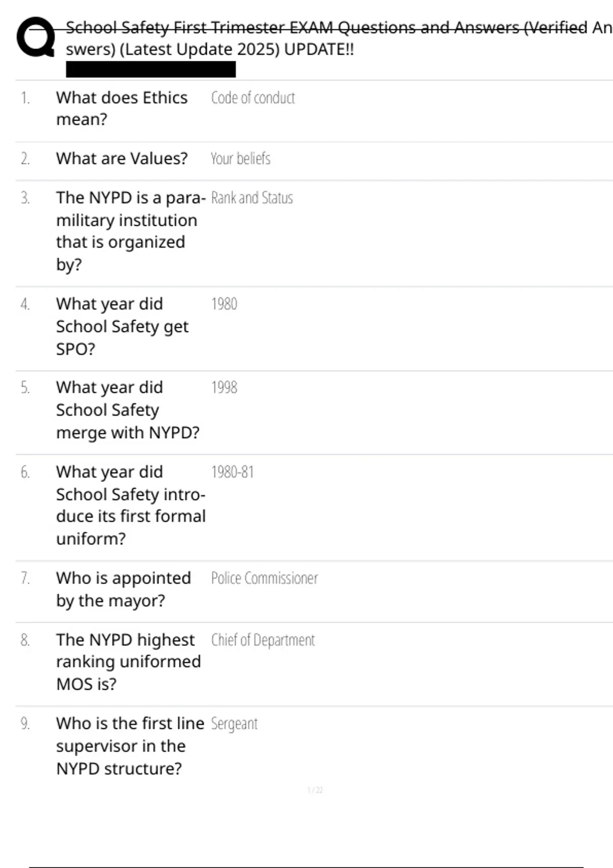This screenshot has height=868, width=613.
Task: Select the first formal uniform question
Action: [130, 505]
